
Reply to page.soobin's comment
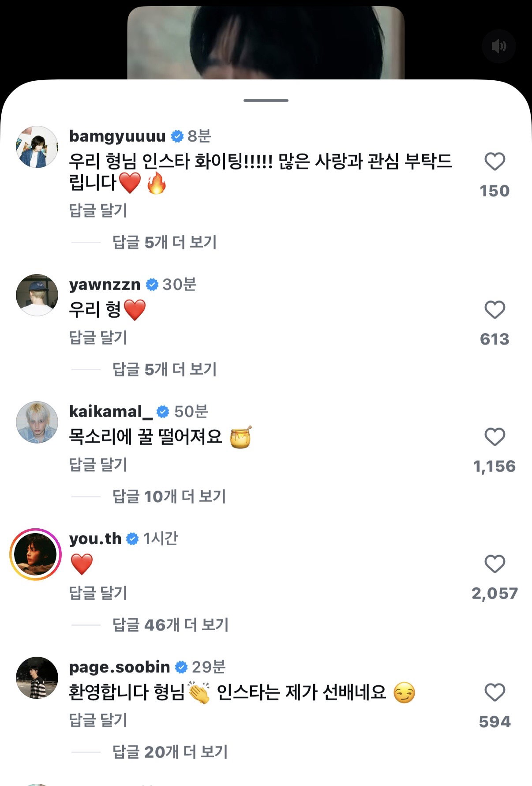point(98,720)
